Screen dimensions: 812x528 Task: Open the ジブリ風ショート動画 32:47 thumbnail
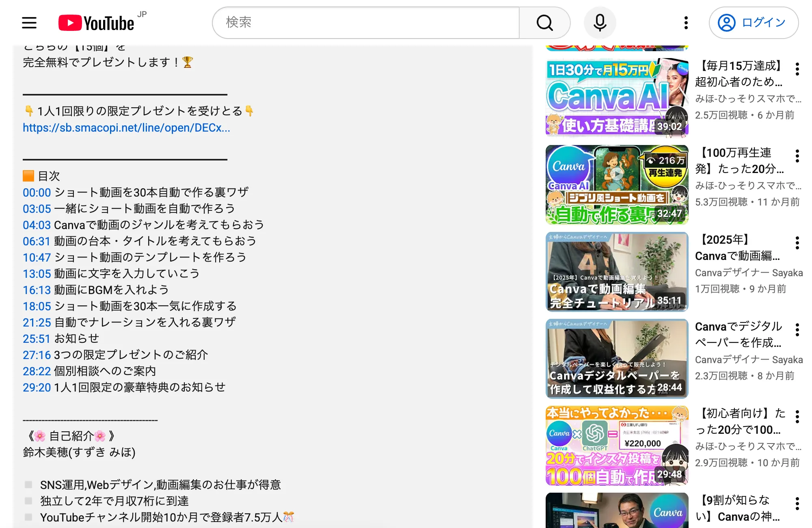(617, 185)
